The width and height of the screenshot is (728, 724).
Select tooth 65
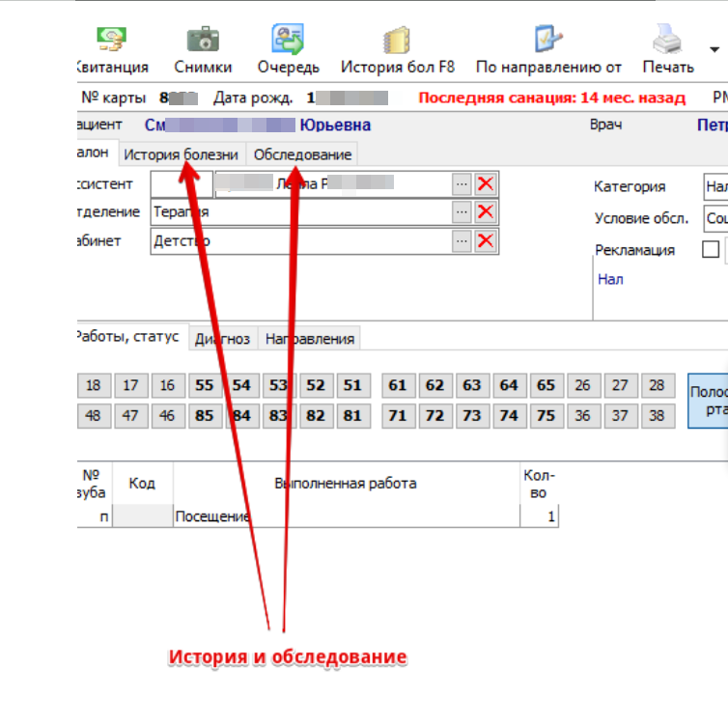546,385
